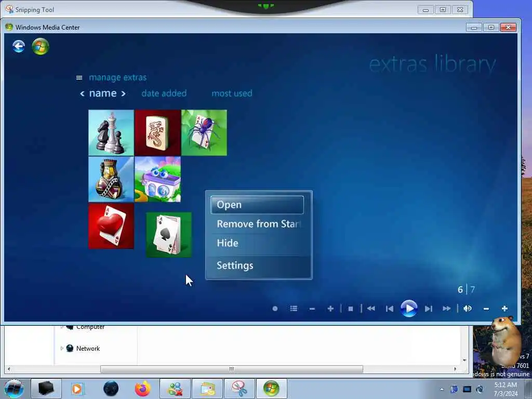Viewport: 532px width, 399px height.
Task: Click the vertical scrollbar down arrow in background window
Action: pos(464,360)
